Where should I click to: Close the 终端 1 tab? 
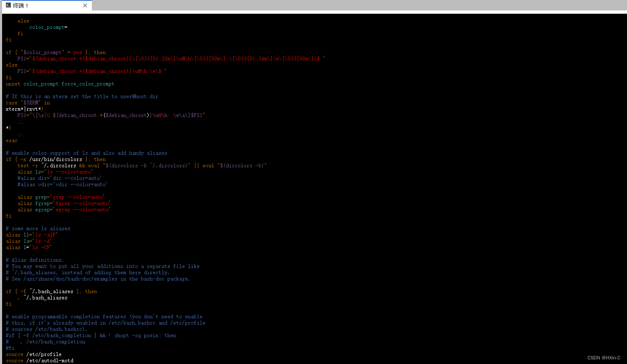(x=85, y=5)
